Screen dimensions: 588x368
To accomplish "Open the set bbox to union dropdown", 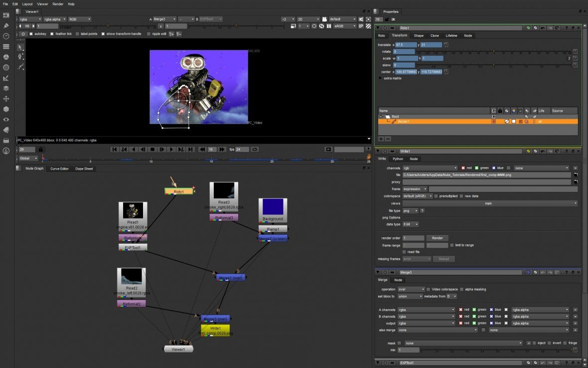I will 410,297.
